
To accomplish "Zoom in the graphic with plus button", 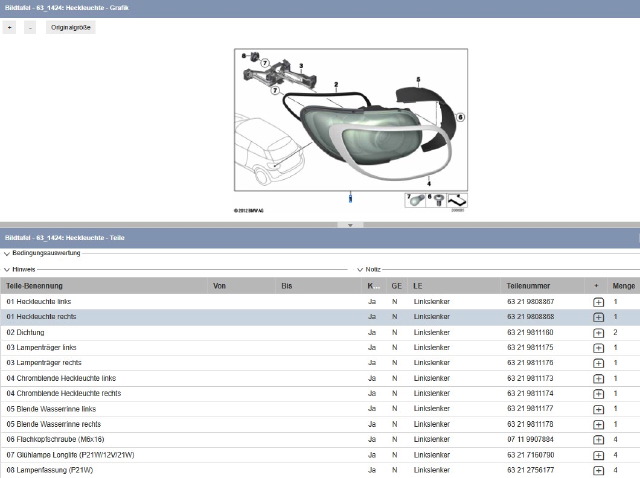I will tap(9, 28).
